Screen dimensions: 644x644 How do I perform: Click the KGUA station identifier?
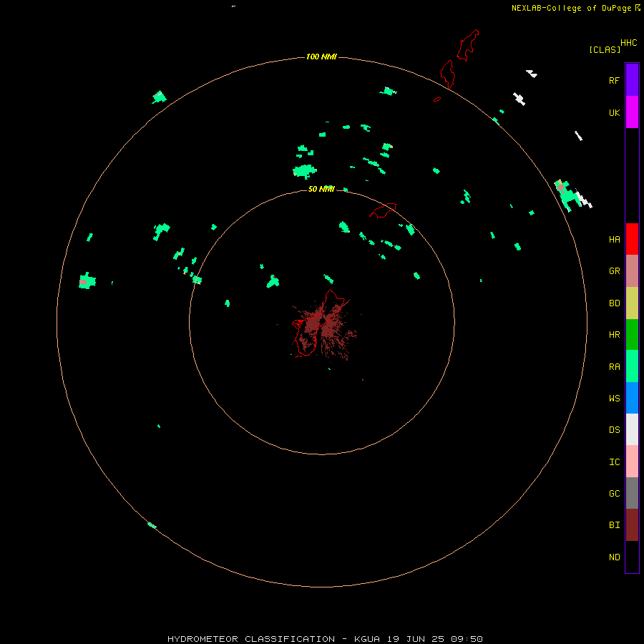[367, 639]
